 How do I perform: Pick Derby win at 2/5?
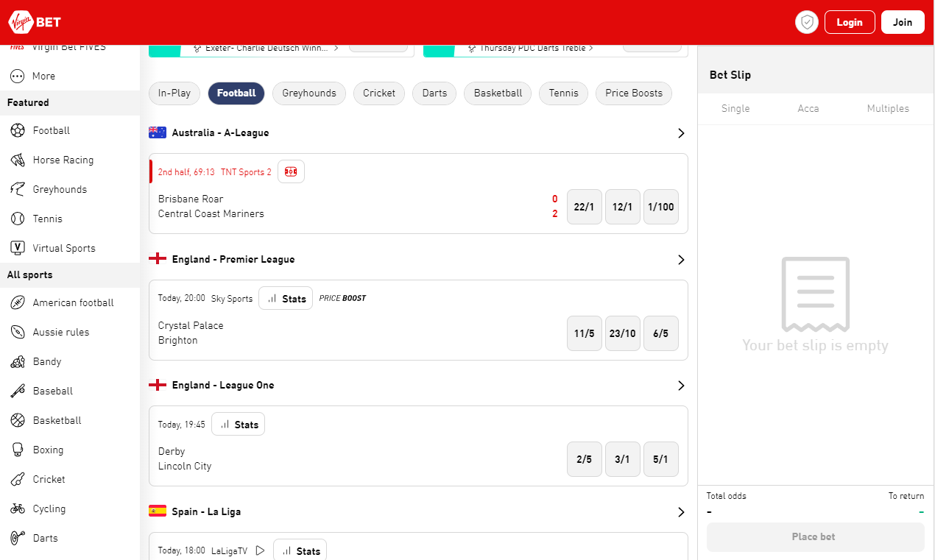pyautogui.click(x=585, y=459)
